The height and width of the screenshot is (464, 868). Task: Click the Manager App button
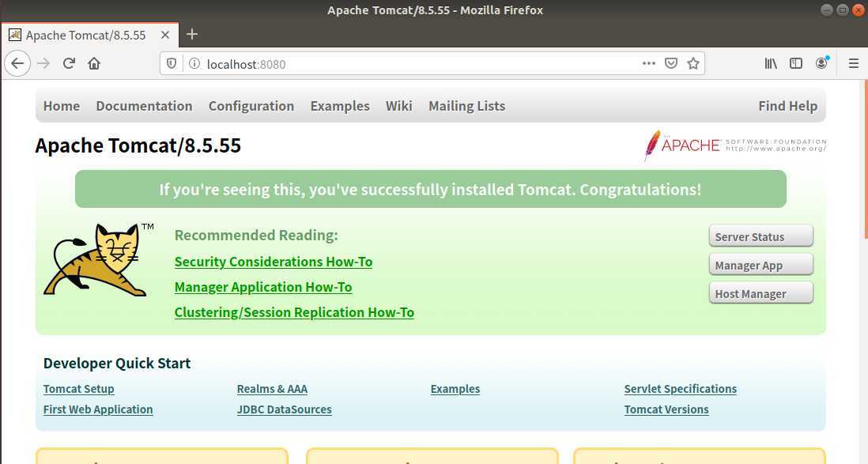pyautogui.click(x=760, y=266)
